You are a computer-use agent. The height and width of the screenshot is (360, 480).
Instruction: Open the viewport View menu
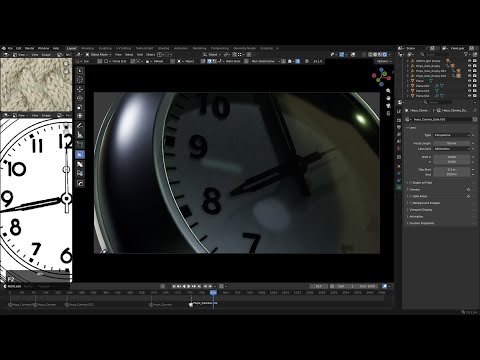point(118,54)
